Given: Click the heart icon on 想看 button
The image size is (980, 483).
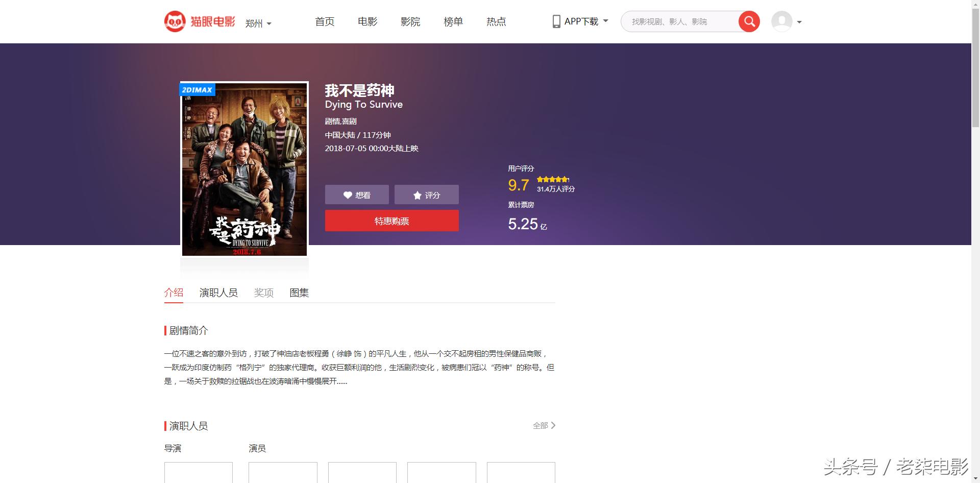Looking at the screenshot, I should [348, 195].
